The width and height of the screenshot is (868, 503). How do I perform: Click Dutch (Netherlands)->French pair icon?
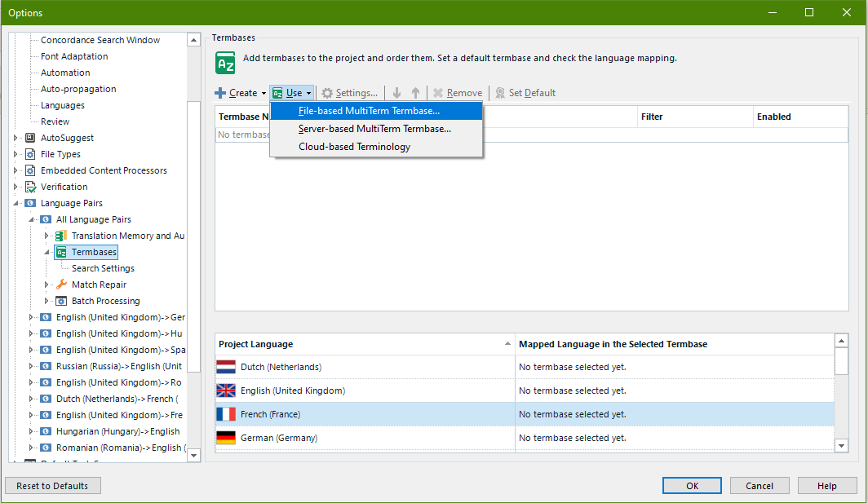click(46, 399)
